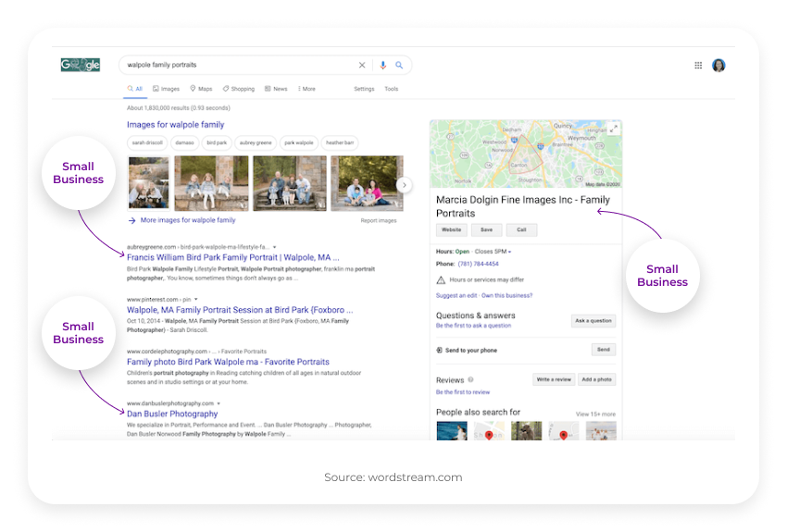The width and height of the screenshot is (787, 532).
Task: Filter images by park walpole chip
Action: (299, 142)
